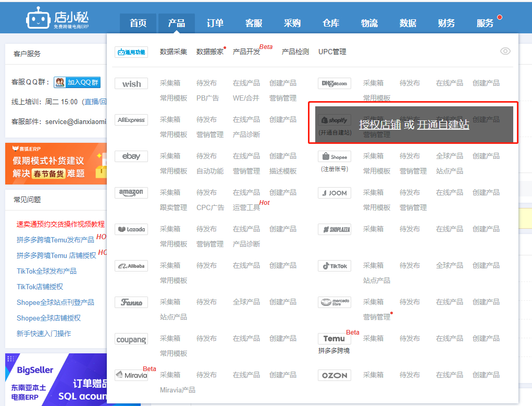This screenshot has width=532, height=406.
Task: Select the TikTok platform icon
Action: 334,265
